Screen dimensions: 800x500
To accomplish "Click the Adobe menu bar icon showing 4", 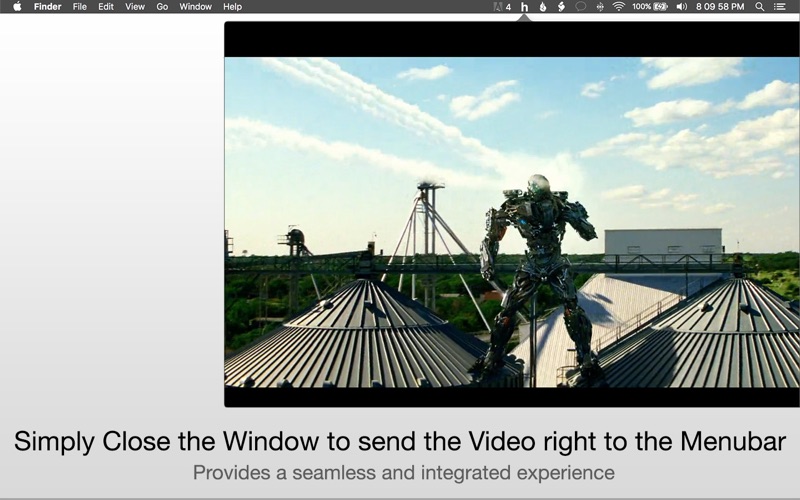I will click(x=502, y=7).
